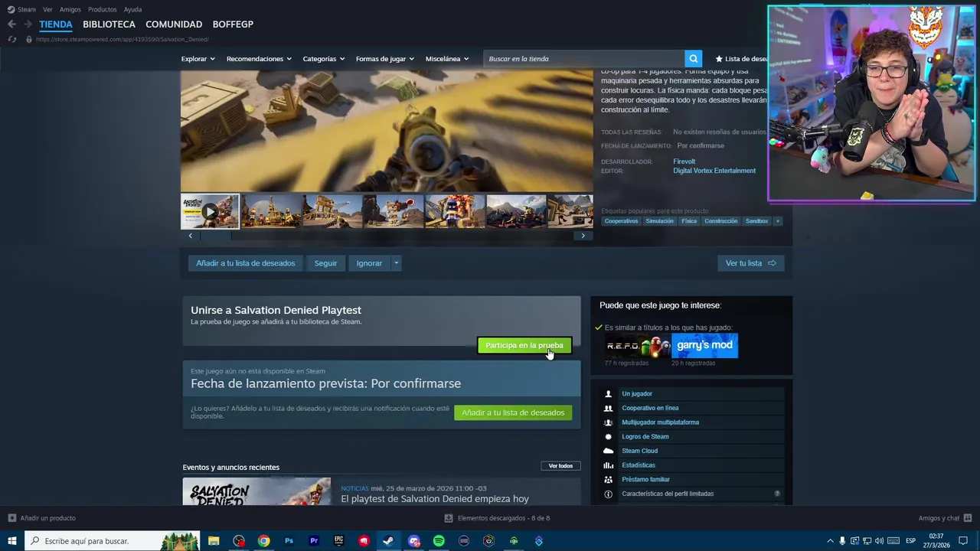The width and height of the screenshot is (980, 551).
Task: Open Epic Games launcher from taskbar
Action: (338, 541)
